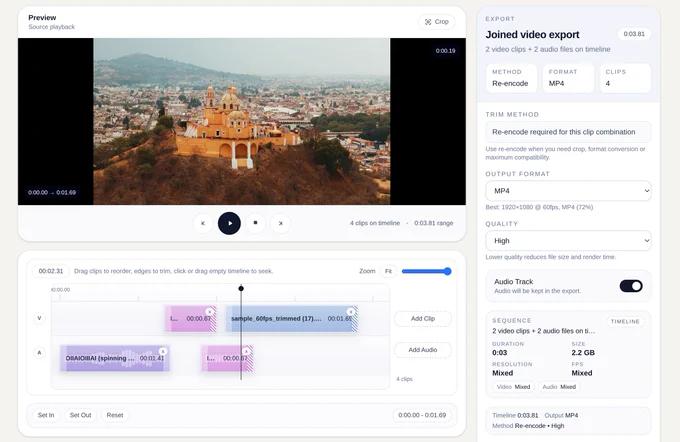Open the Quality High dropdown
The height and width of the screenshot is (442, 680).
coord(568,241)
